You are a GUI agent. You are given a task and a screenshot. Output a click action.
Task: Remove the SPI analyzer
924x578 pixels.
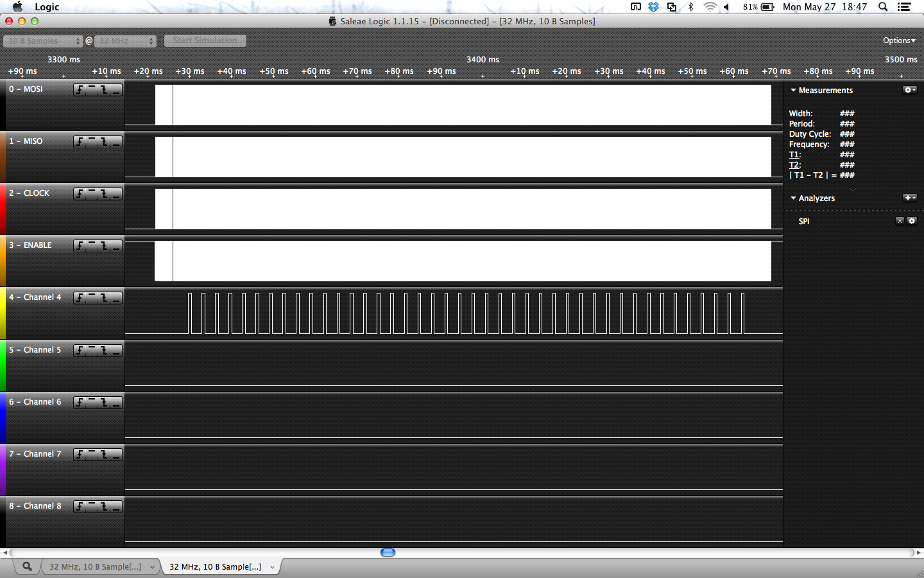pyautogui.click(x=900, y=221)
